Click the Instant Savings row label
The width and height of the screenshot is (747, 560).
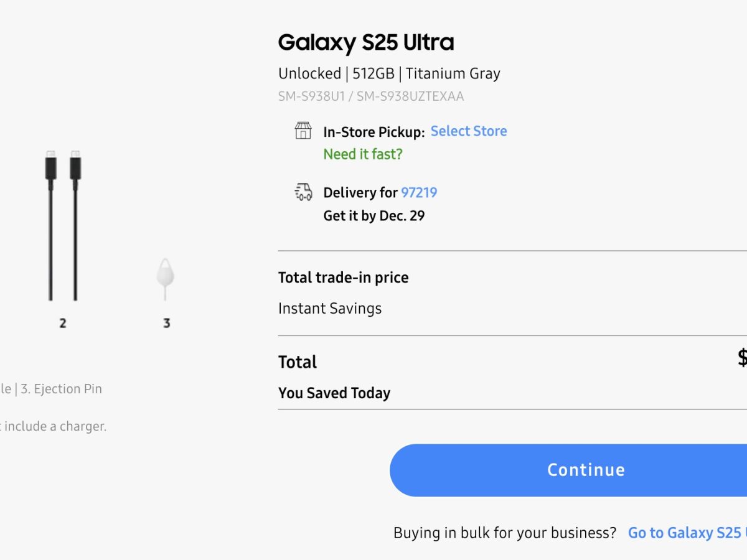pos(330,309)
